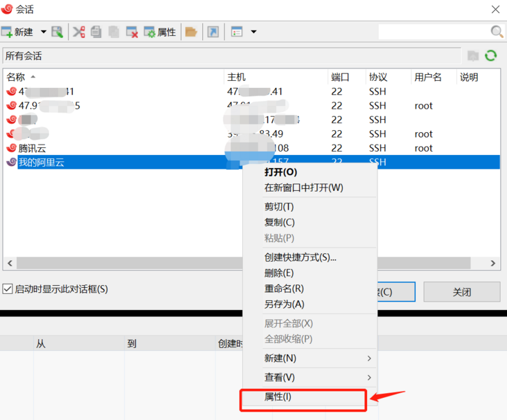Click the green refresh icon
The width and height of the screenshot is (507, 420).
point(491,55)
